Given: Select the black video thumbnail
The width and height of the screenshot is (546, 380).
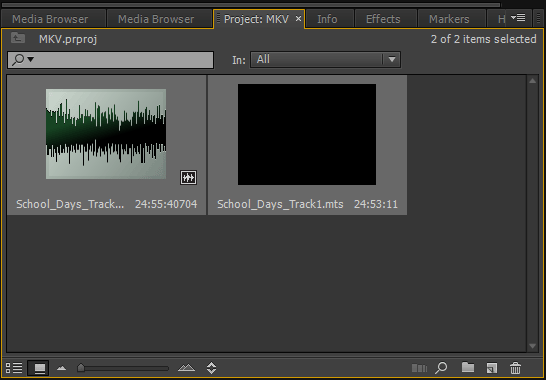Looking at the screenshot, I should pos(307,134).
